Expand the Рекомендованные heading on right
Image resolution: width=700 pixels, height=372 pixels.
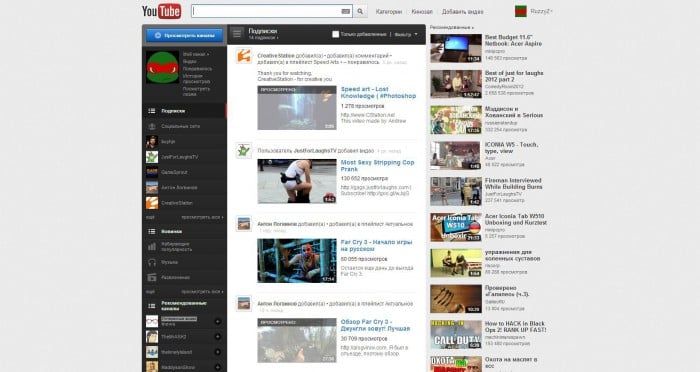[451, 28]
